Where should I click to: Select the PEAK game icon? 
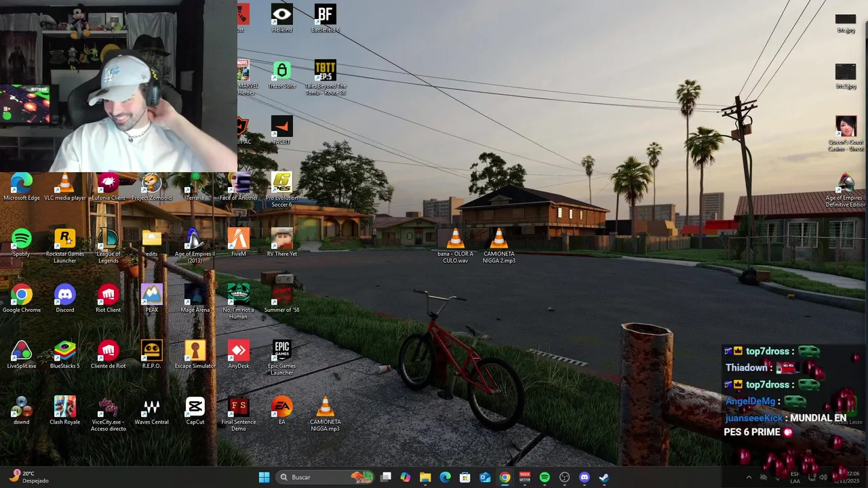pyautogui.click(x=152, y=298)
